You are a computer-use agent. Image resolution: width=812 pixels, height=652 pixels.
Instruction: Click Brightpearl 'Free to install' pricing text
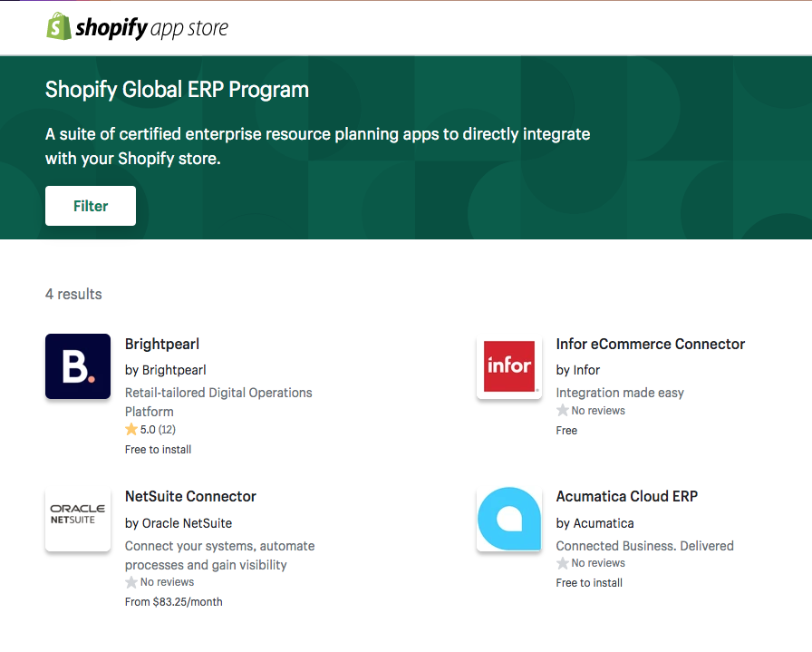158,450
